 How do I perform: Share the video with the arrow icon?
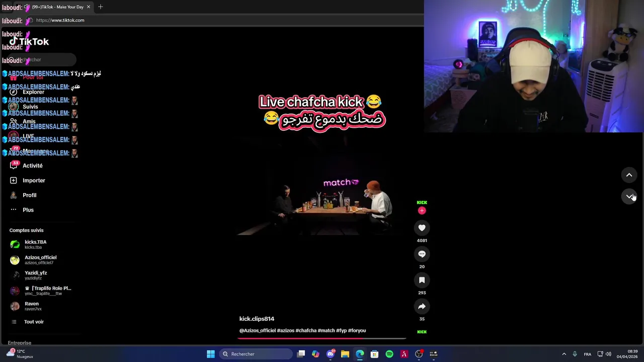point(422,306)
